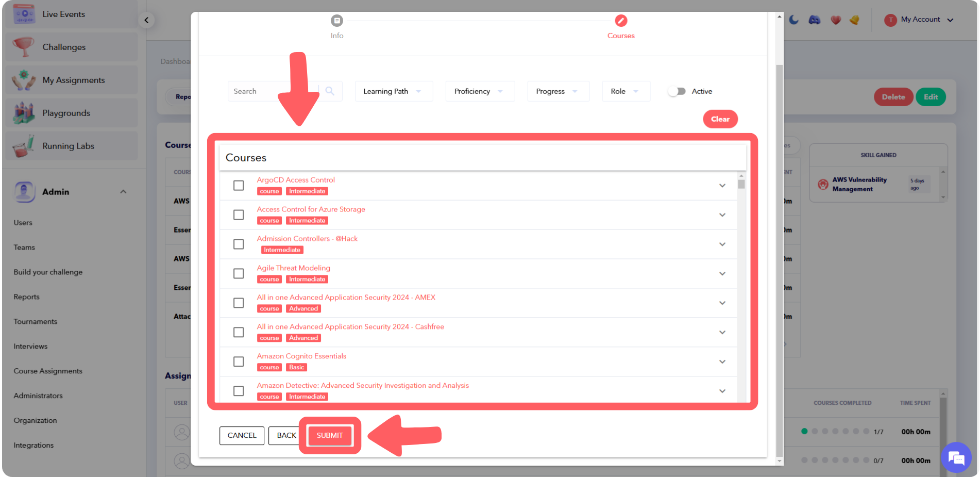Open the Learning Path dropdown
This screenshot has height=477, width=980.
[394, 91]
